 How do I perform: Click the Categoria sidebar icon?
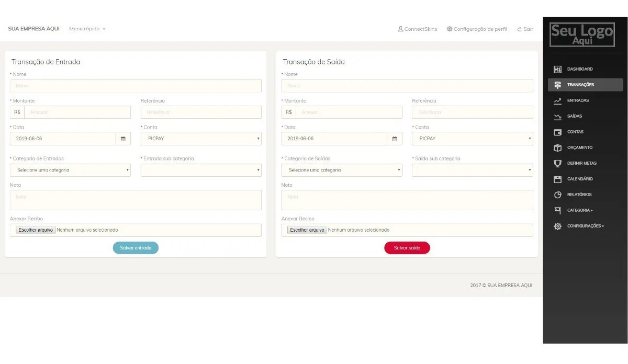click(x=557, y=210)
